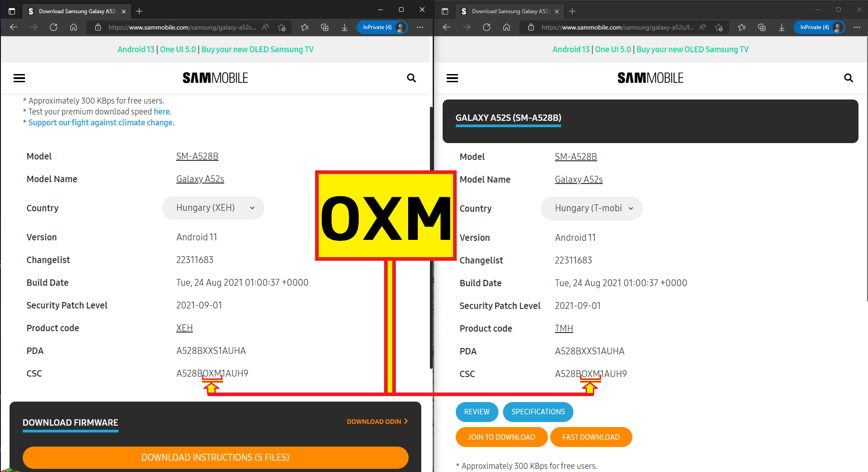Open new tab in right browser window

(572, 11)
